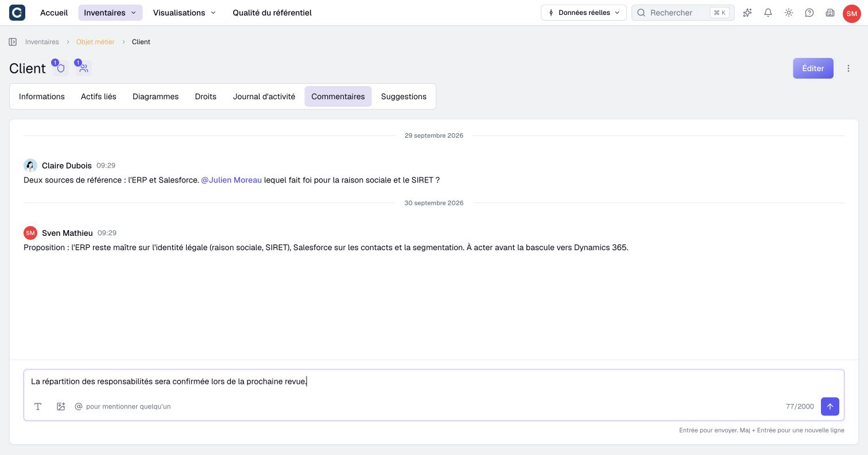Toggle the light theme sun icon
Viewport: 868px width, 455px height.
(789, 13)
